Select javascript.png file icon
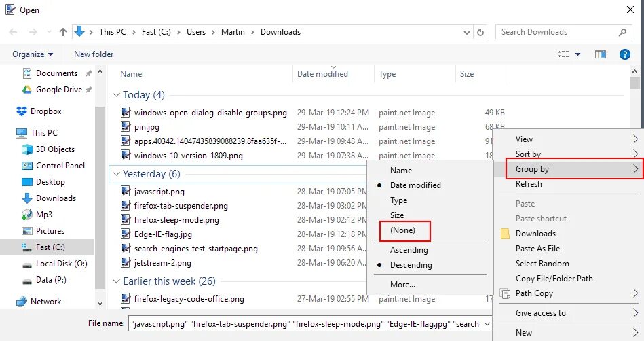The image size is (644, 341). pos(126,192)
